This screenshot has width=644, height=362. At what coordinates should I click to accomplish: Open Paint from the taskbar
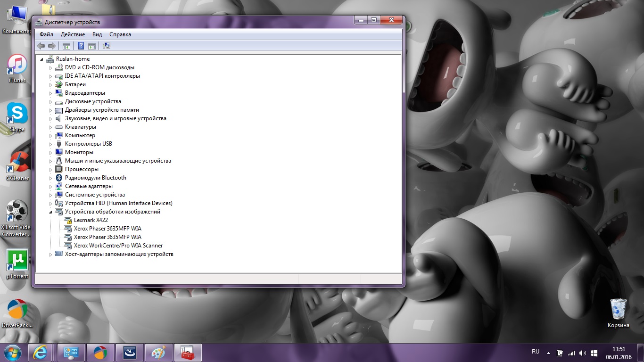(159, 352)
